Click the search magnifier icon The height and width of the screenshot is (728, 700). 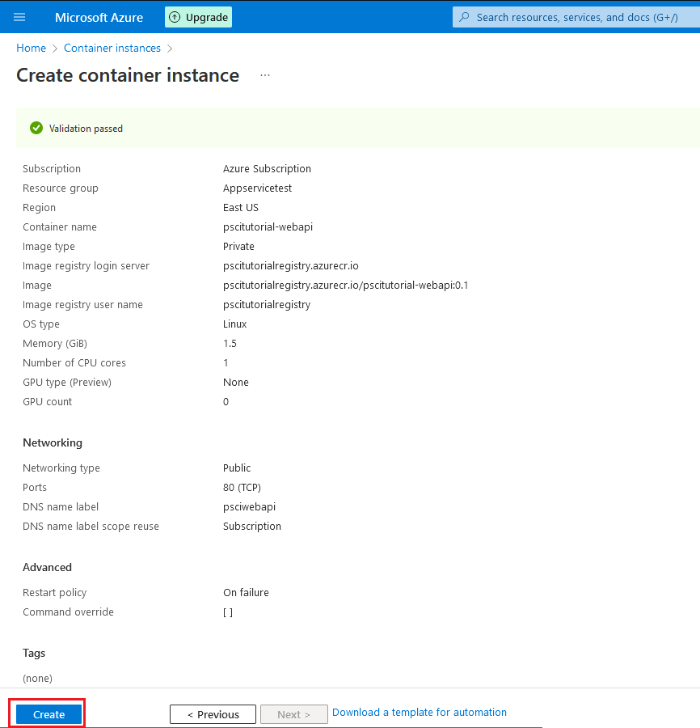[466, 16]
